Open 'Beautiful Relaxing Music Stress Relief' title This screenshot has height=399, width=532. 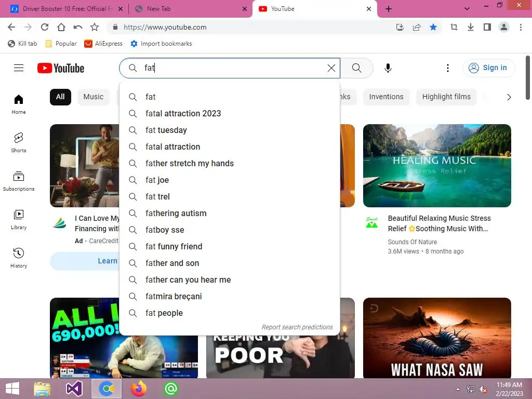(x=440, y=223)
